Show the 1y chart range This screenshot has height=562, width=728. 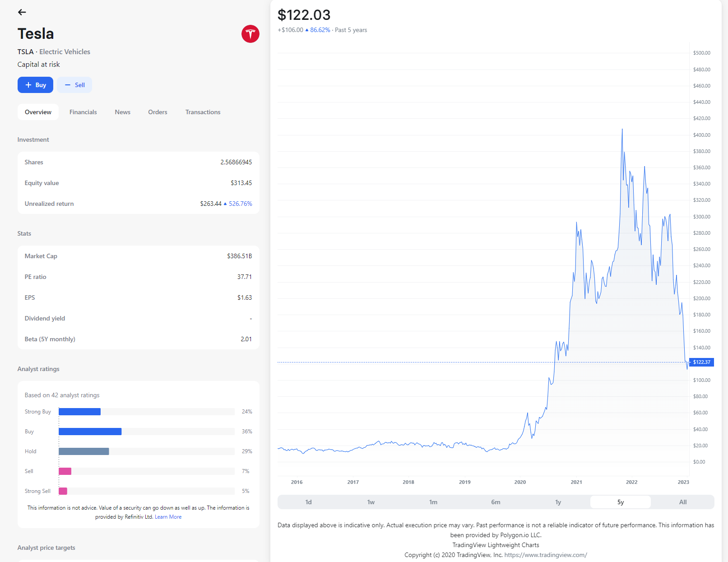[x=558, y=502]
